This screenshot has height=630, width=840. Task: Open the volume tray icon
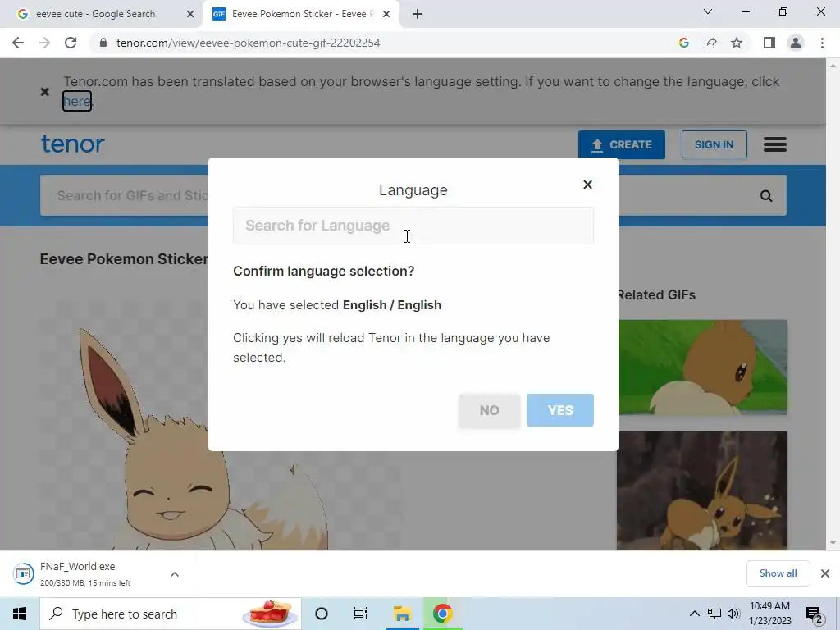point(733,614)
